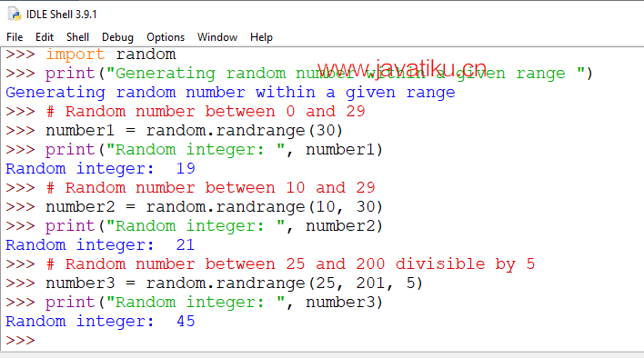Screen dimensions: 644x358
Task: Click the line 'number1 = random.randrange(30)'
Action: pos(174,131)
